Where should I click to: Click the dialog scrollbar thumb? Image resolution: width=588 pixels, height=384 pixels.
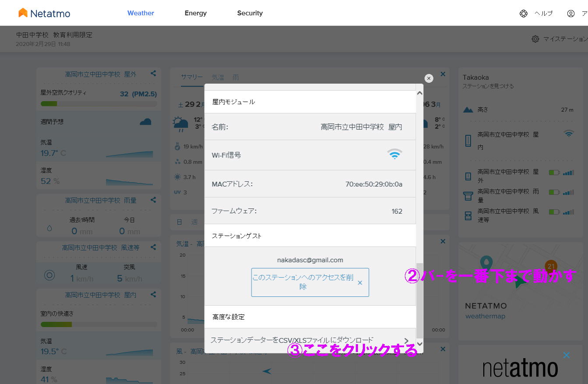420,300
